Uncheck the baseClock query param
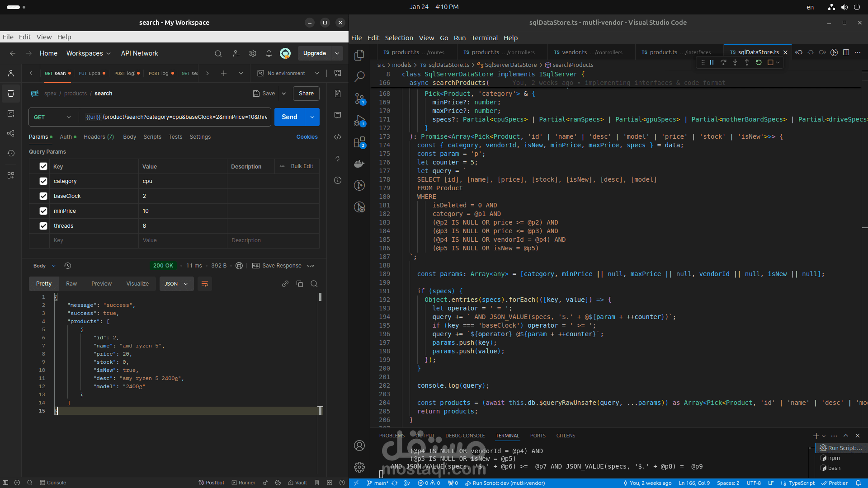Viewport: 868px width, 488px height. click(43, 196)
